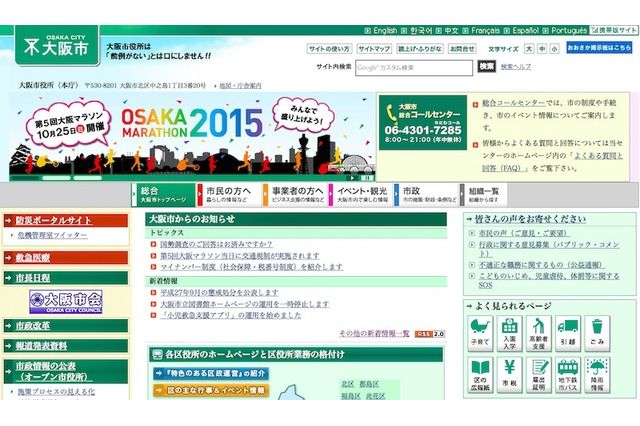
Task: Open the マイナンバー制度 topic link
Action: coord(251,267)
